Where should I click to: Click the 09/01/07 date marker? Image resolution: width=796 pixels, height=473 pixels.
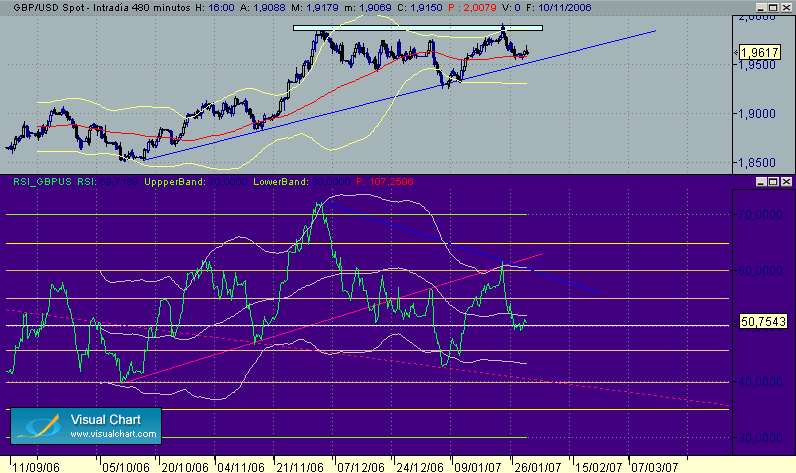click(477, 467)
